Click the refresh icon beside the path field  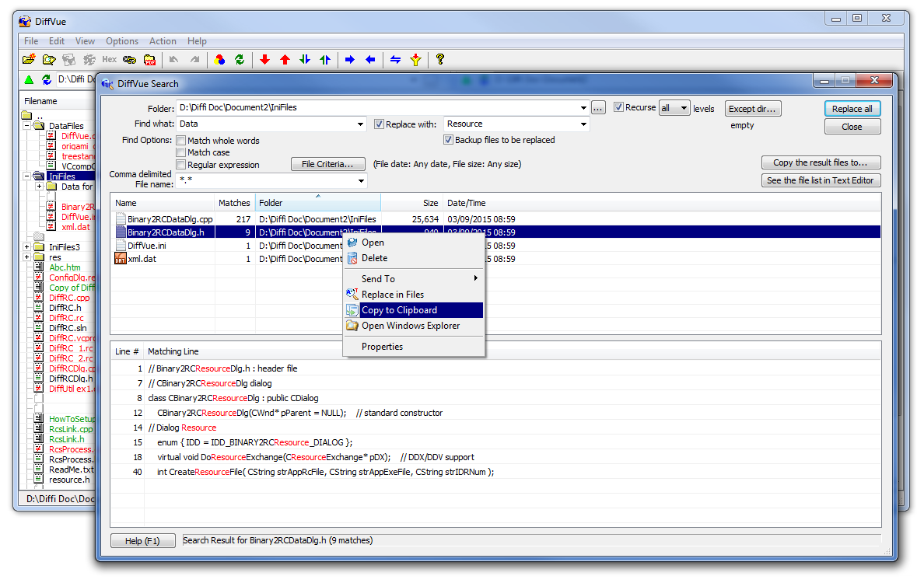47,79
